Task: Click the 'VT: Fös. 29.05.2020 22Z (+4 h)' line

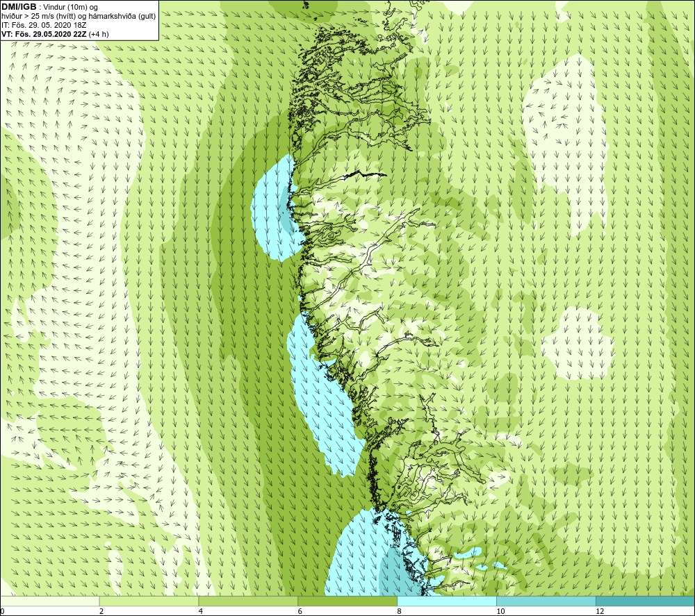Action: tap(55, 34)
